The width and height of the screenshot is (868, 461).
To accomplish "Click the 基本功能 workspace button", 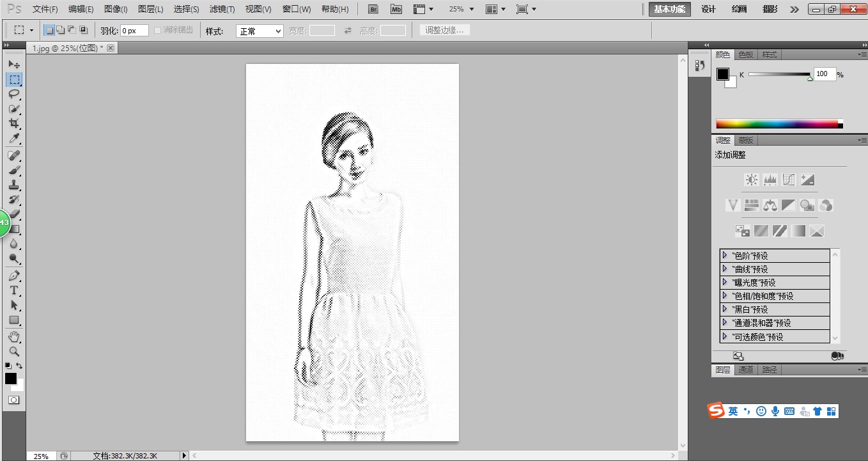I will coord(669,10).
